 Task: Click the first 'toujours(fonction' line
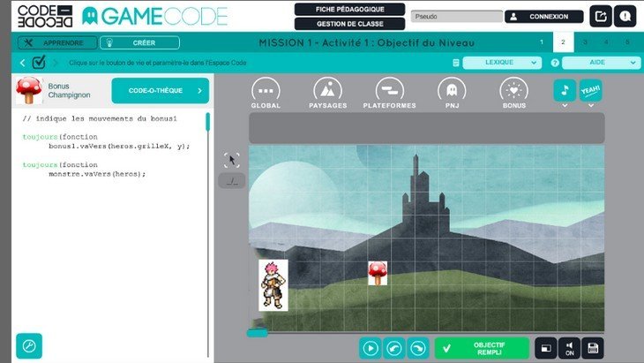click(60, 137)
